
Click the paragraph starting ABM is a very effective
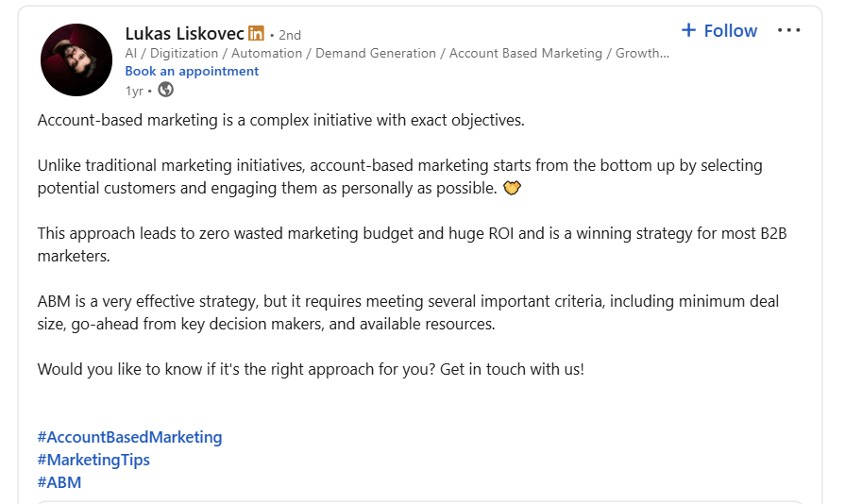(408, 312)
